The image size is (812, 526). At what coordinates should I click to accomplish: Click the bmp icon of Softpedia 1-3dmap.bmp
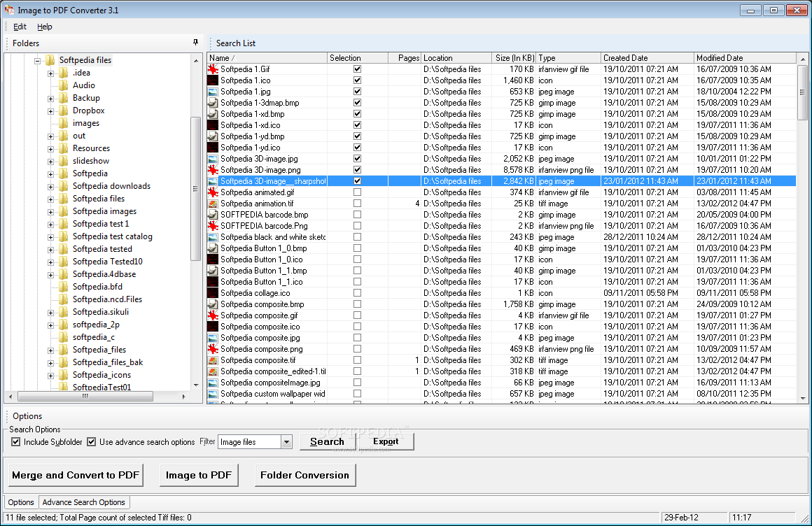(212, 103)
